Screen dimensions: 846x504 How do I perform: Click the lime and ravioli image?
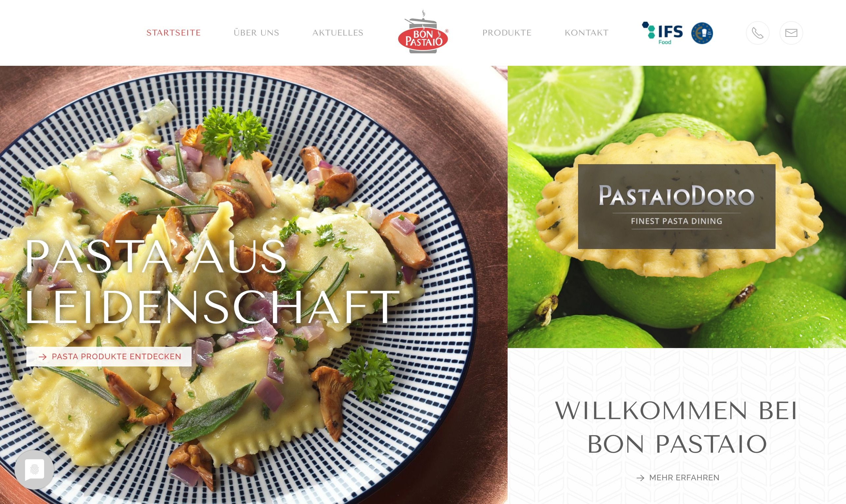(677, 207)
